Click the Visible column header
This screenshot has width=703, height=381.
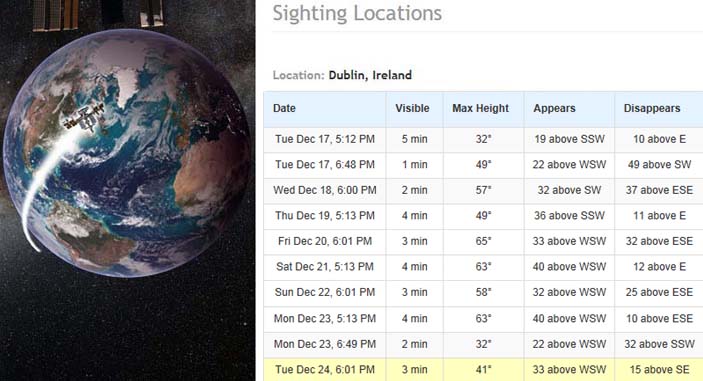pyautogui.click(x=412, y=108)
